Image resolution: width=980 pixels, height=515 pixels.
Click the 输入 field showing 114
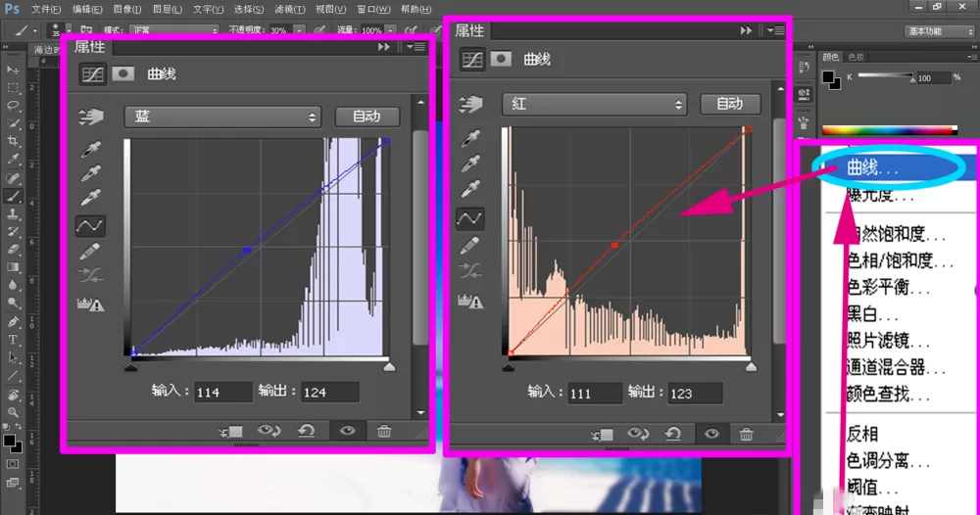pos(222,393)
